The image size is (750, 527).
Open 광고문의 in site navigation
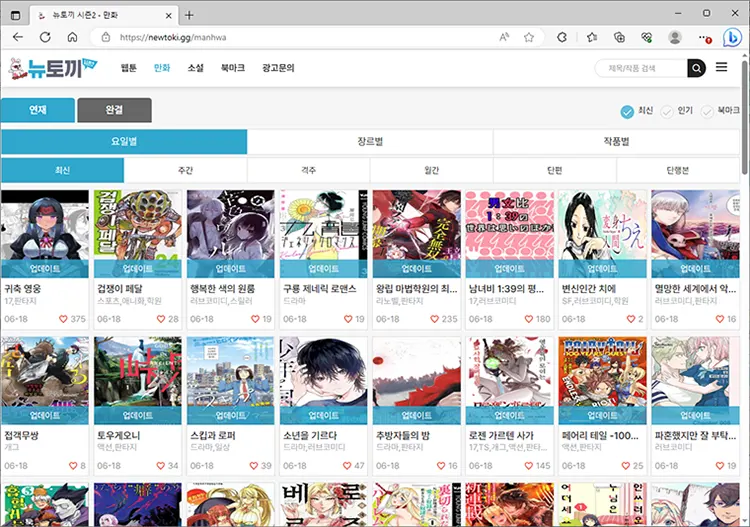tap(278, 68)
